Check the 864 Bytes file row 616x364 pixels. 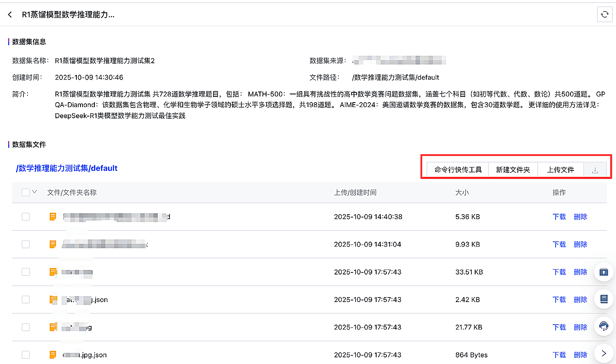(25, 355)
